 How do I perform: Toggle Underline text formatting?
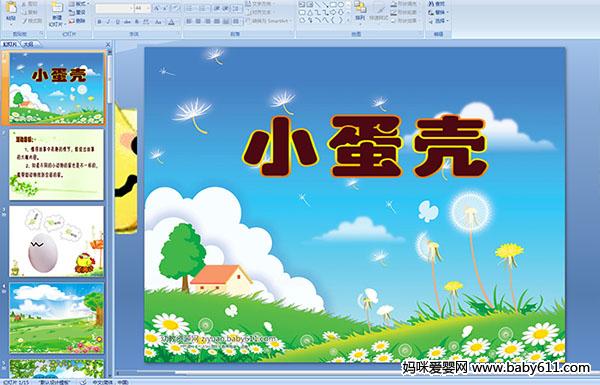point(117,22)
